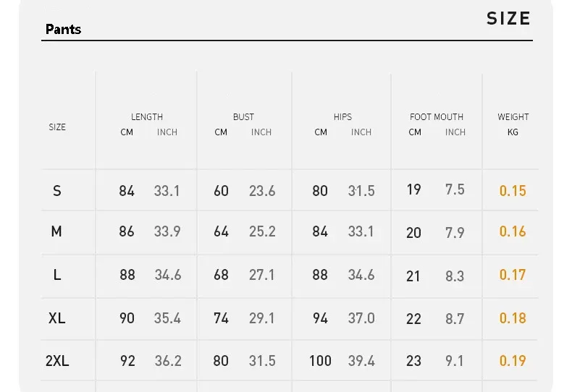Click the 7.5 inch foot mouth value
Screen dimensions: 572x392
point(455,189)
